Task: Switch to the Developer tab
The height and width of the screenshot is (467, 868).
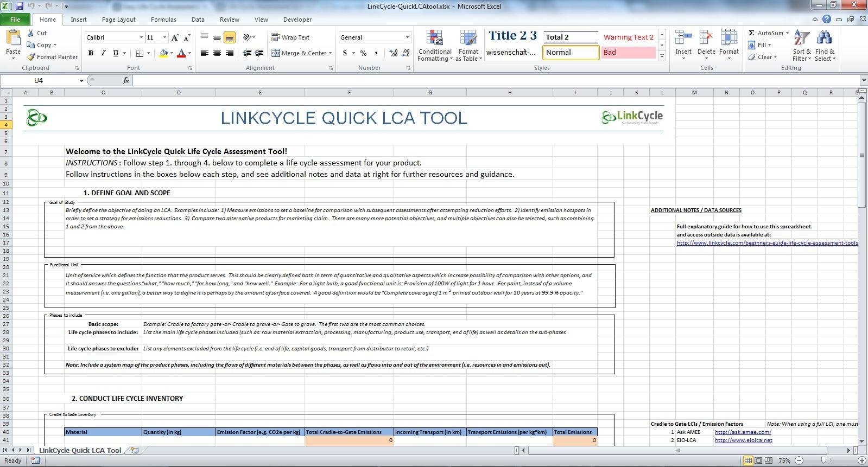Action: click(x=297, y=20)
